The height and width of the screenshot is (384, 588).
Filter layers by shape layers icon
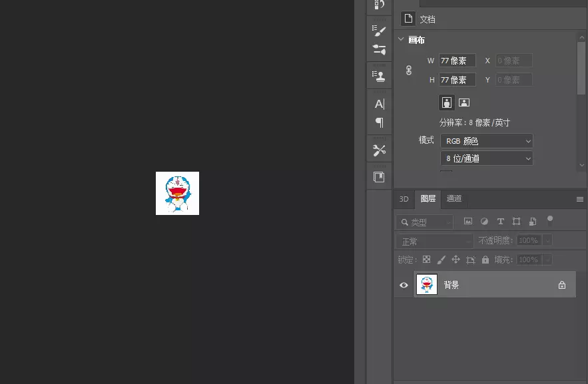click(x=516, y=222)
